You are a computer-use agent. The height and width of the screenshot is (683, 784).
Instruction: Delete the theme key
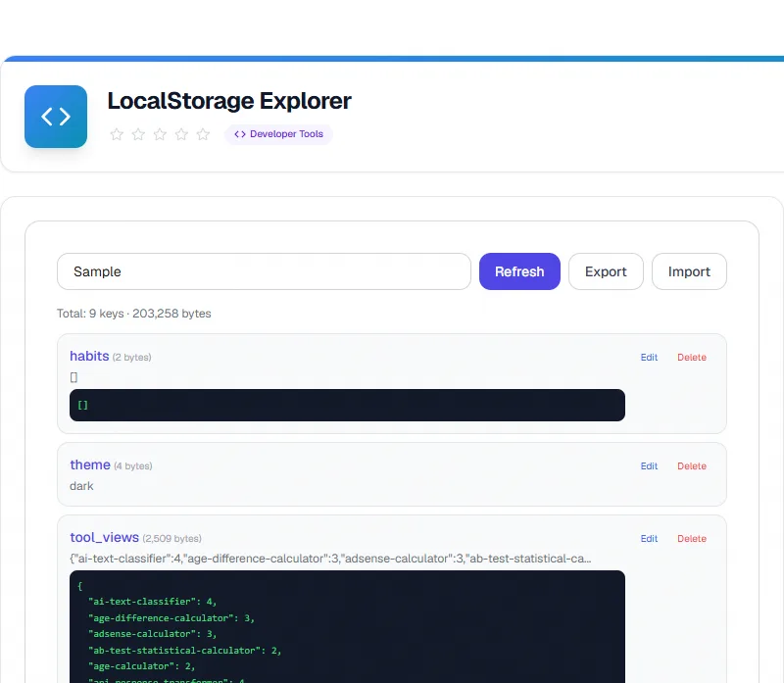(692, 466)
